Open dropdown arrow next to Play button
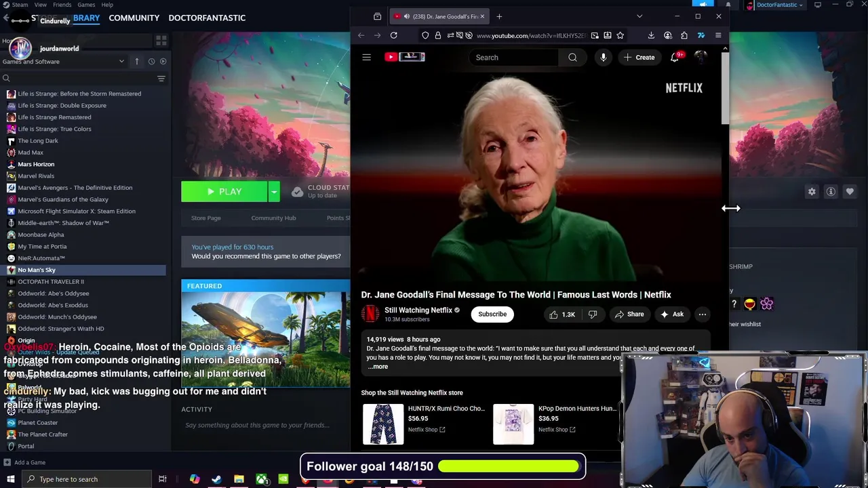868x488 pixels. pos(274,192)
